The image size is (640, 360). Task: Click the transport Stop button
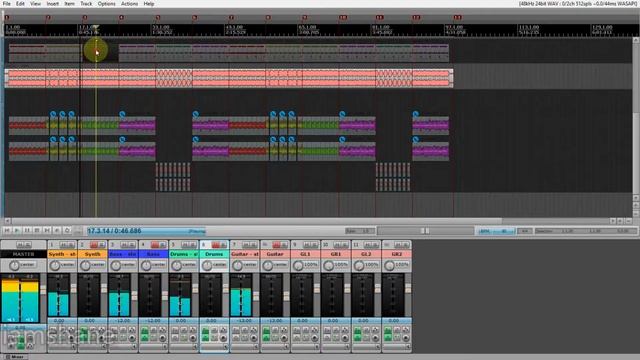coord(37,231)
